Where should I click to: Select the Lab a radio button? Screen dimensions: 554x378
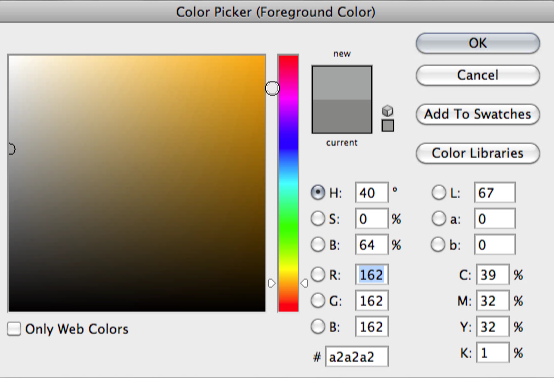point(438,219)
